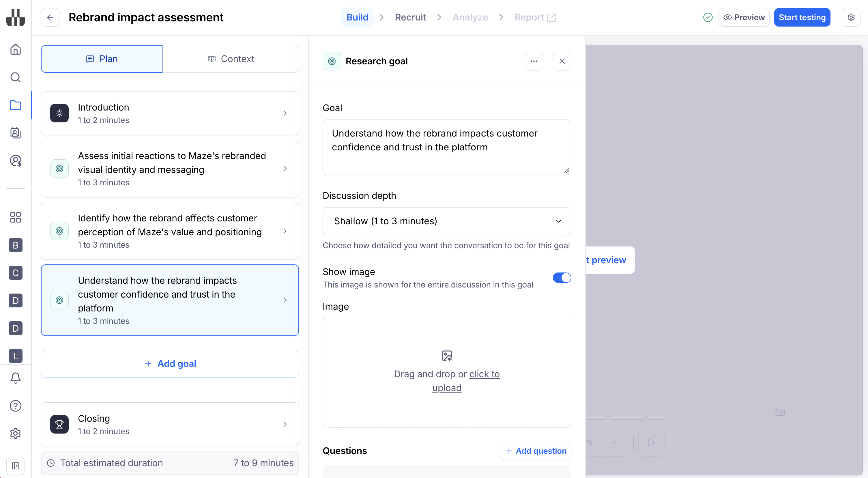868x478 pixels.
Task: Open notifications bell icon
Action: coord(16,378)
